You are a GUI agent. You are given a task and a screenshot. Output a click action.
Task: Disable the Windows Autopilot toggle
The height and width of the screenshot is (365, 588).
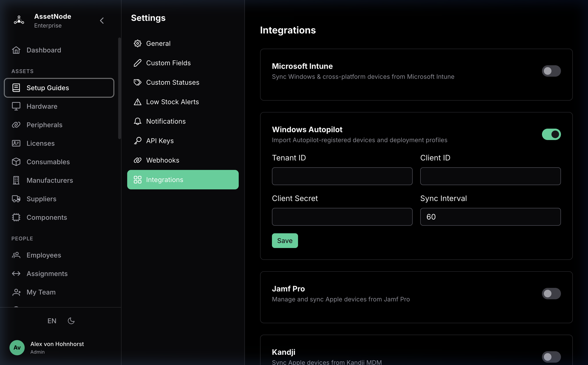pos(551,134)
